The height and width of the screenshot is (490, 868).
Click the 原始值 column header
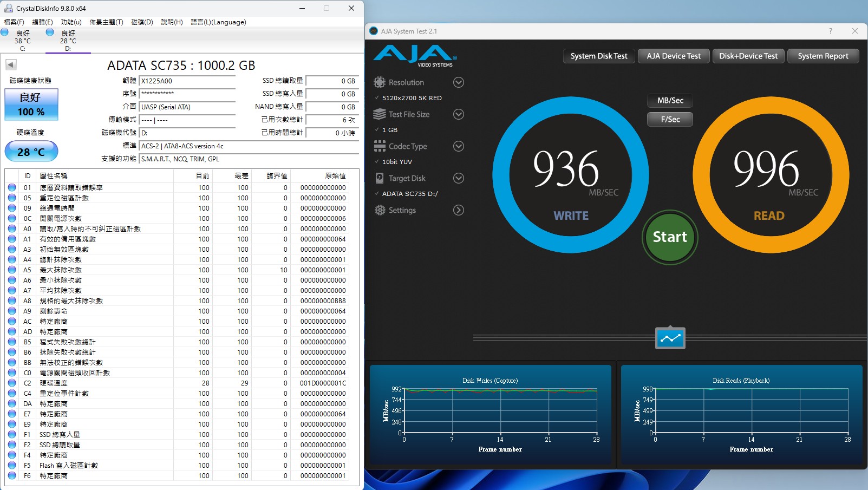[321, 176]
